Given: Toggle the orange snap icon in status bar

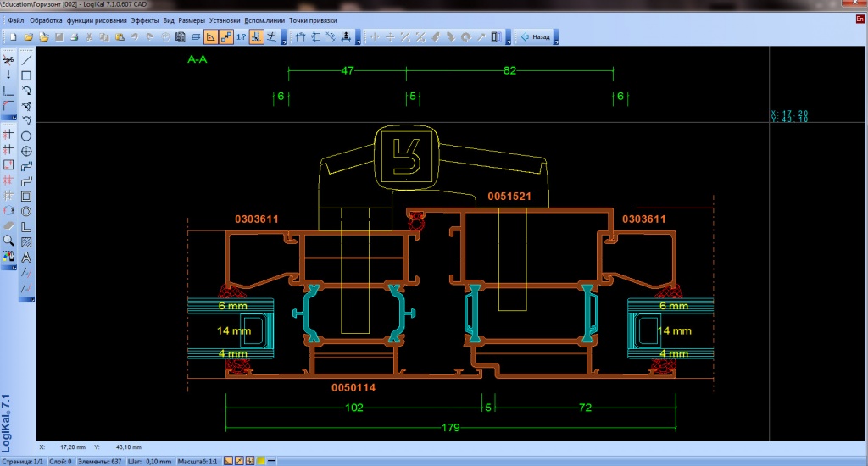Looking at the screenshot, I should pos(228,461).
